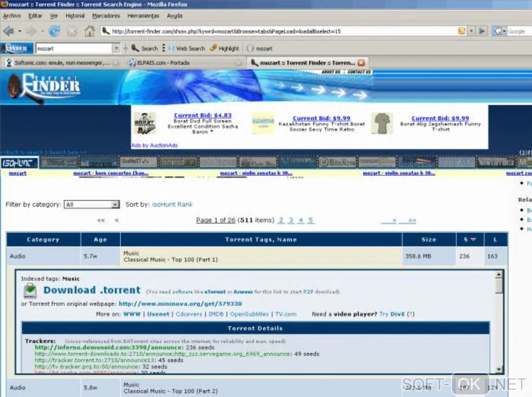This screenshot has height=397, width=532.
Task: Go to results page 2
Action: pyautogui.click(x=281, y=220)
